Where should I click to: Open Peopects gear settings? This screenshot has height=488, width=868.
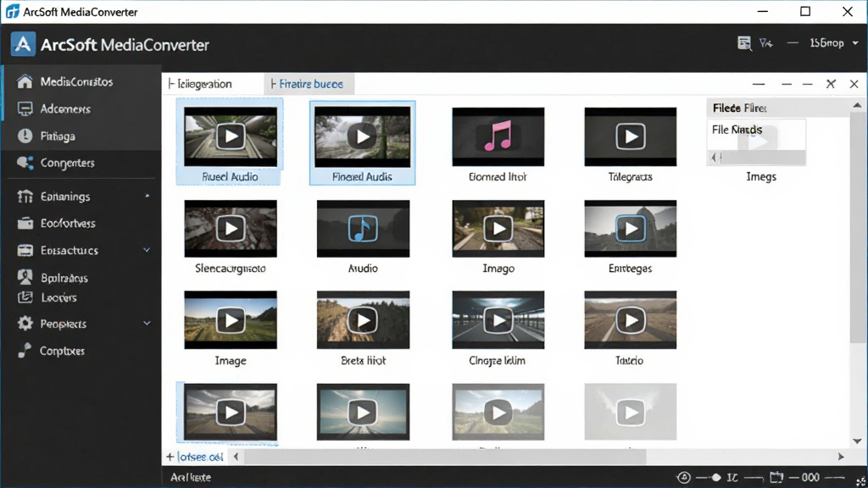(25, 324)
